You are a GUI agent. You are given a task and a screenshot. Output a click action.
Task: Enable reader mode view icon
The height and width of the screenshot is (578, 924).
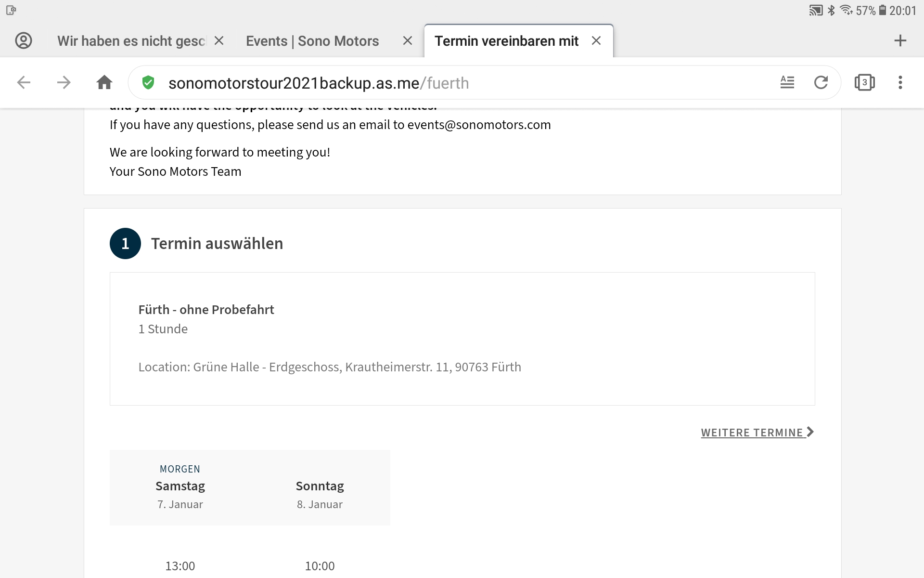click(x=787, y=83)
